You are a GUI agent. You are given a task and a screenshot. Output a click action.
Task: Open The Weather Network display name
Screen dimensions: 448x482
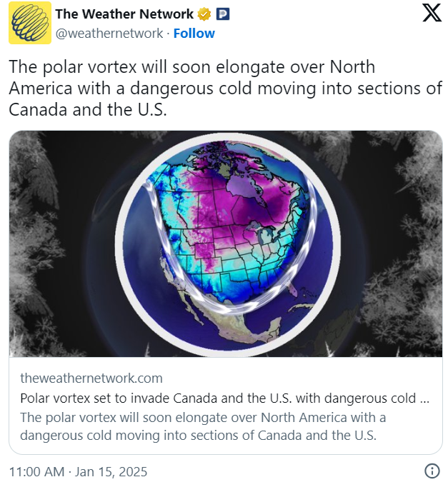click(124, 14)
